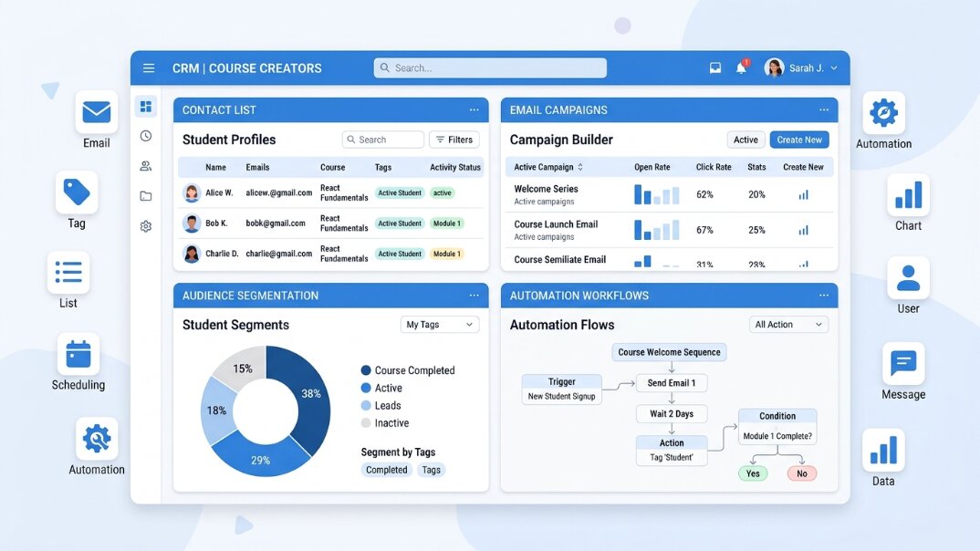Open Email Campaigns panel options menu
The image size is (980, 551).
pyautogui.click(x=824, y=110)
